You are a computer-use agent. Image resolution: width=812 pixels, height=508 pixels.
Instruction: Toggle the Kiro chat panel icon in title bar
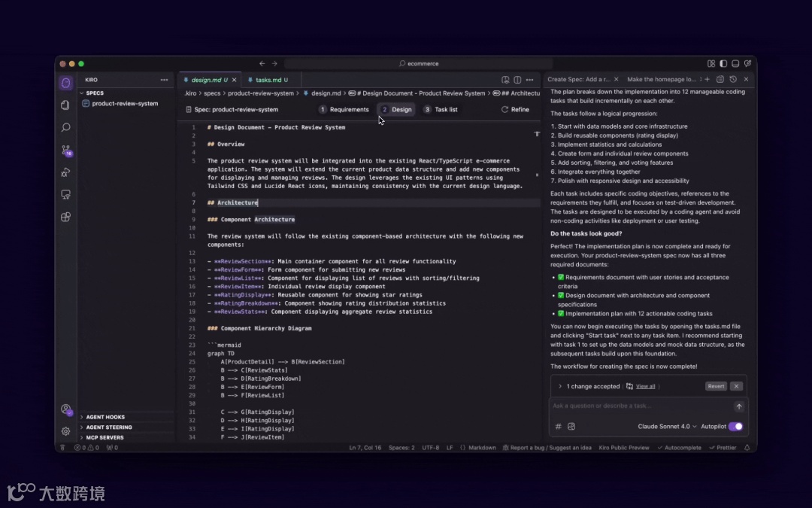[x=748, y=64]
